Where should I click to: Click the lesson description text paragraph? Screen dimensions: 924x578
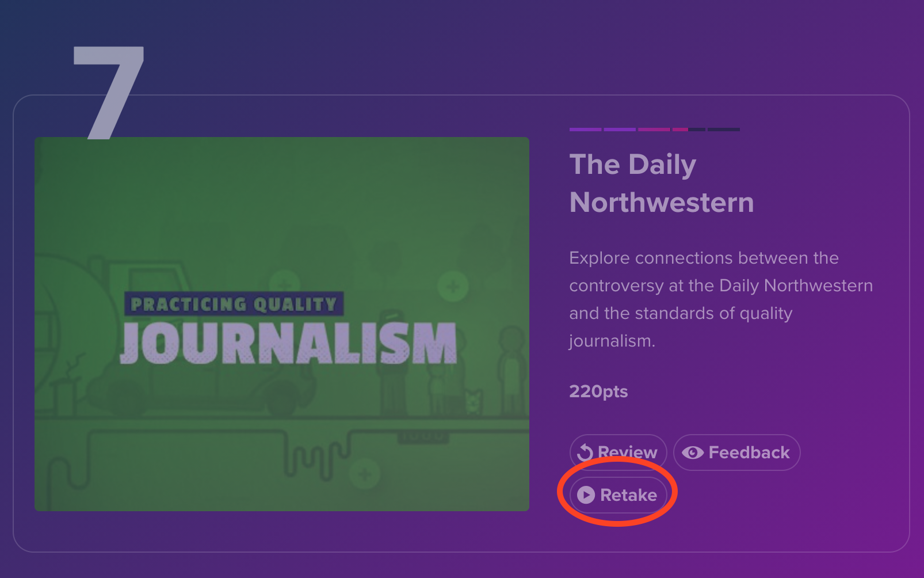720,299
